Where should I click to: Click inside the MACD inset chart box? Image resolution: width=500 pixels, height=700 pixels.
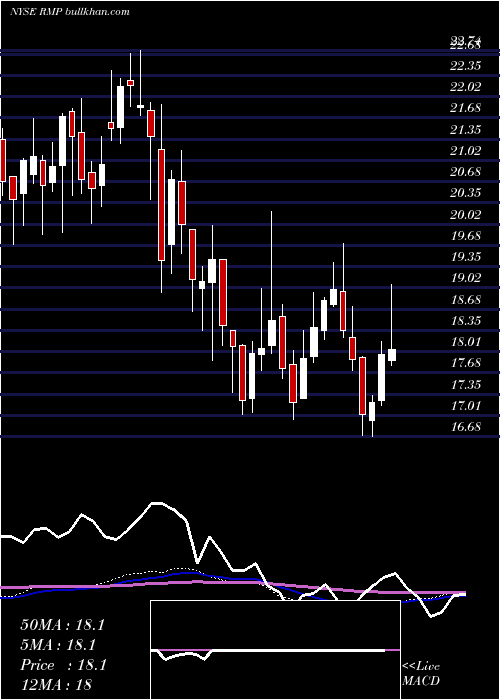point(275,650)
